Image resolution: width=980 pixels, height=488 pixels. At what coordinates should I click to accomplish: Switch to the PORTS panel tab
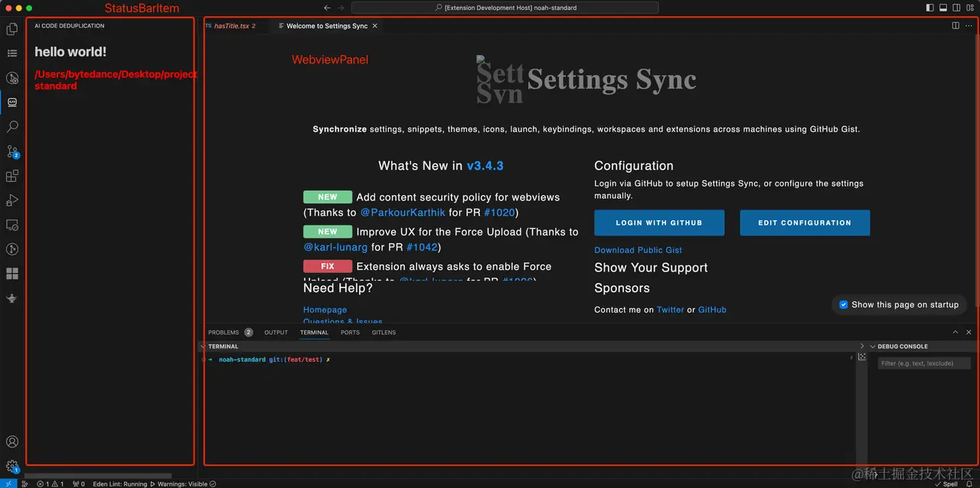(350, 333)
